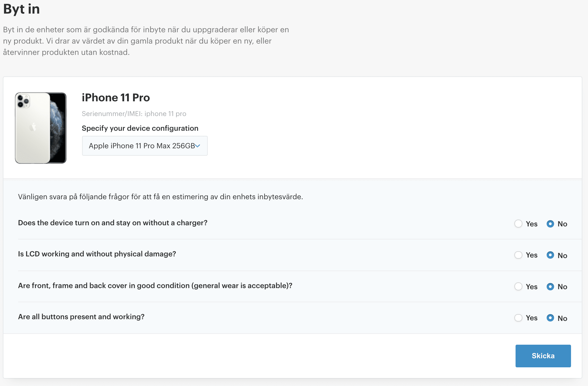Click the Byt in page heading

pyautogui.click(x=22, y=9)
